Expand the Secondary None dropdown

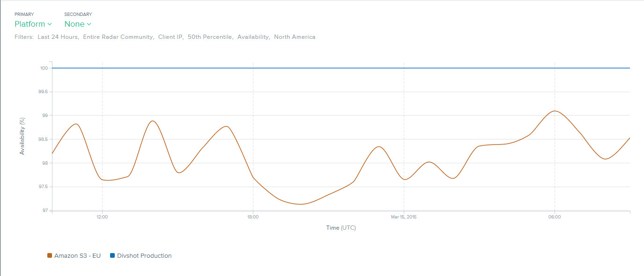coord(78,24)
